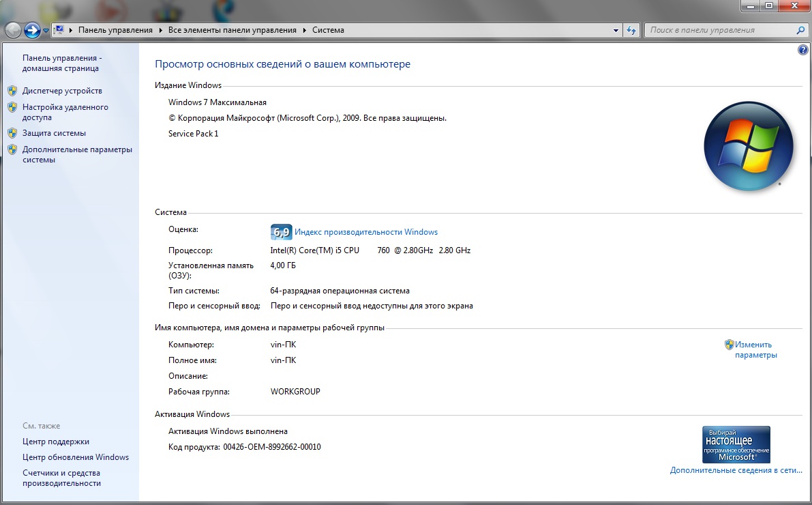Viewport: 812px width, 505px height.
Task: Go to "Панель управления - домашняя страница"
Action: (x=61, y=63)
